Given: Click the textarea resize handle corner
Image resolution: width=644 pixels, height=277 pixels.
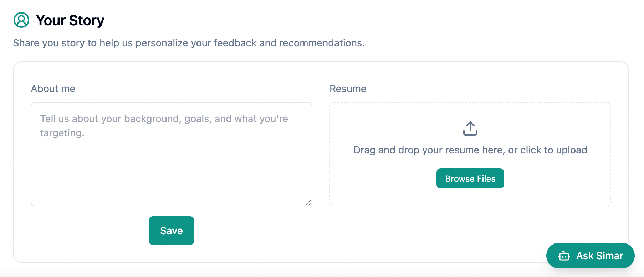Looking at the screenshot, I should tap(308, 202).
